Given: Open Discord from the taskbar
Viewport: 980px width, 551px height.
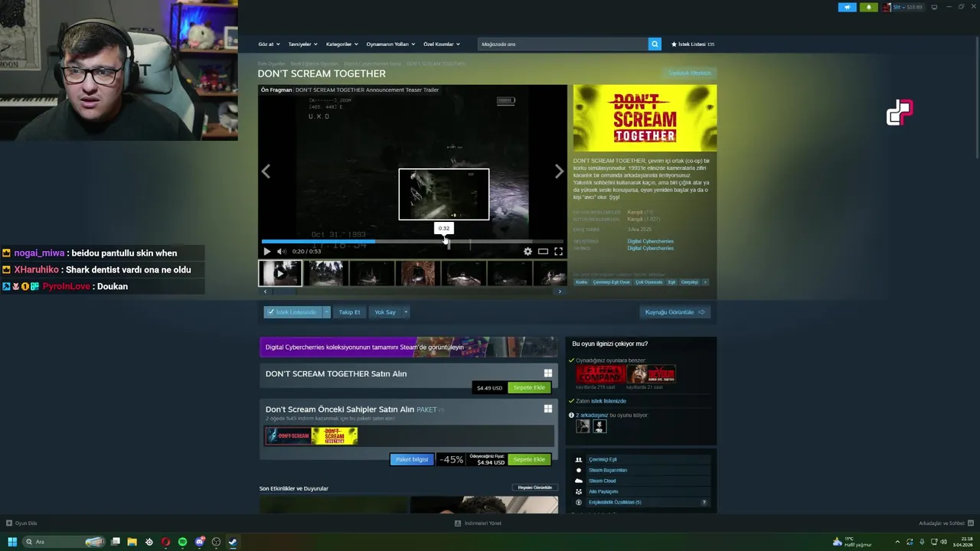Looking at the screenshot, I should point(199,542).
